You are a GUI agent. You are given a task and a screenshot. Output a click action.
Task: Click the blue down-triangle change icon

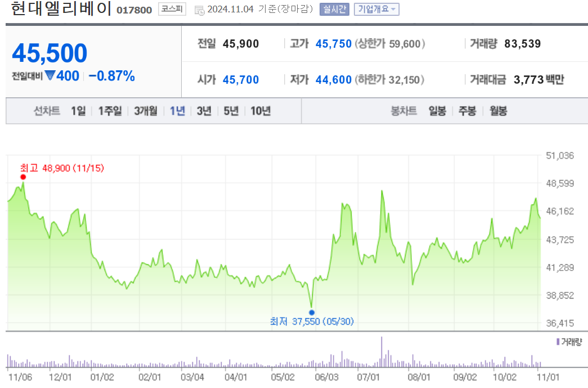coord(50,75)
